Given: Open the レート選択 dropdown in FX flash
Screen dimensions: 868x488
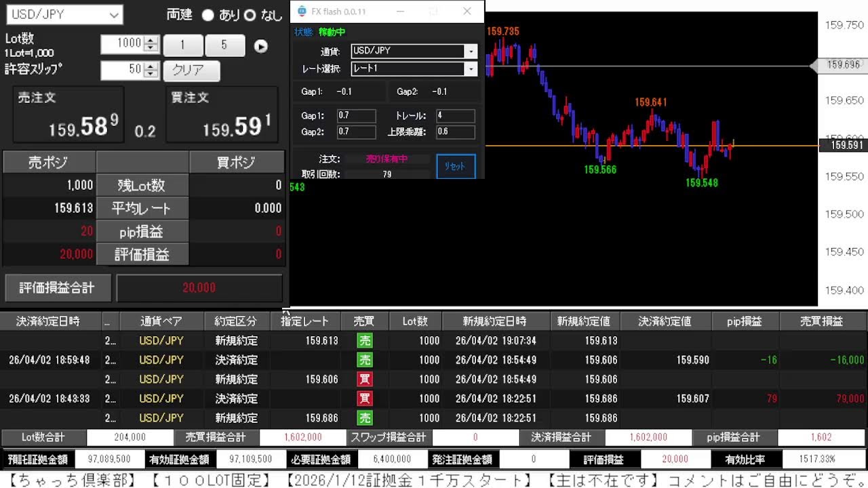Looking at the screenshot, I should (x=414, y=68).
